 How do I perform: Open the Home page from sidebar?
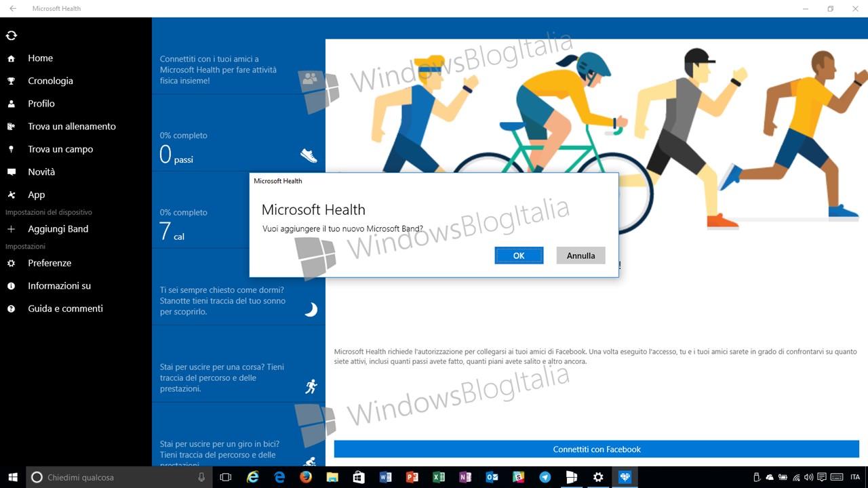point(40,58)
